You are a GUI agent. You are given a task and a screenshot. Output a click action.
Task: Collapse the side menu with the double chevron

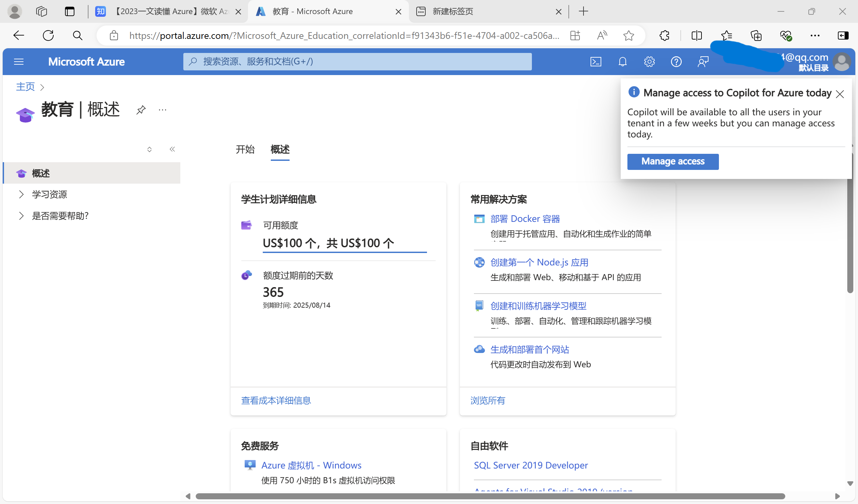pos(172,149)
